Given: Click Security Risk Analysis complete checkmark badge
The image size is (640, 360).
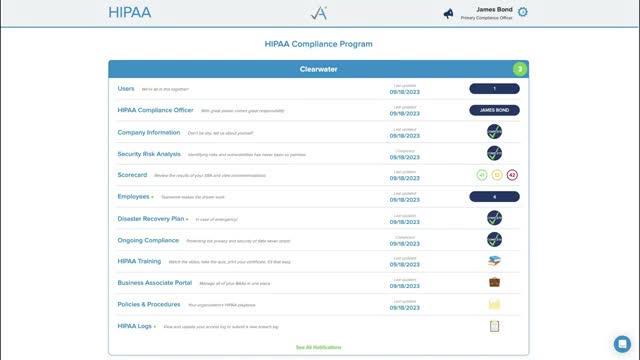Looking at the screenshot, I should (494, 153).
